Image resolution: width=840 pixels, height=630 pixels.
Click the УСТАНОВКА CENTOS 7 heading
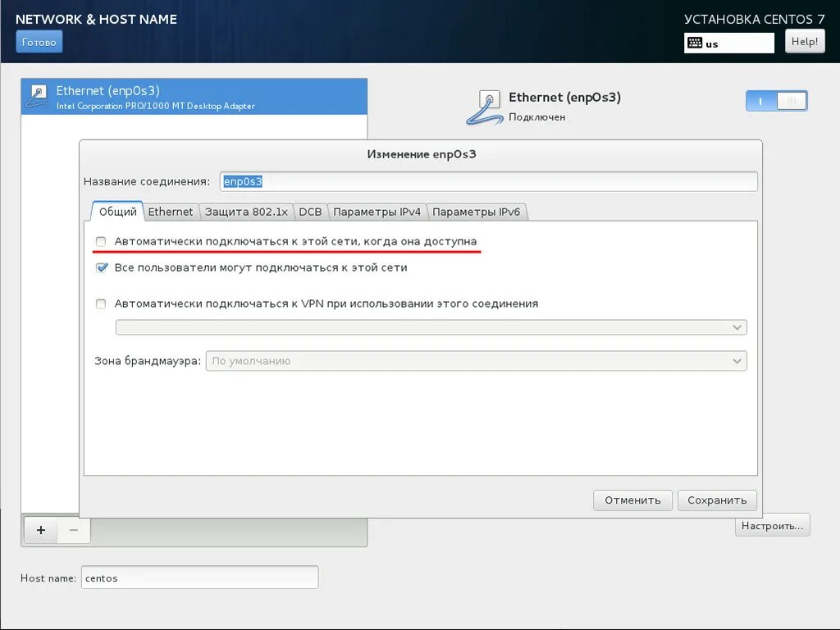coord(755,20)
